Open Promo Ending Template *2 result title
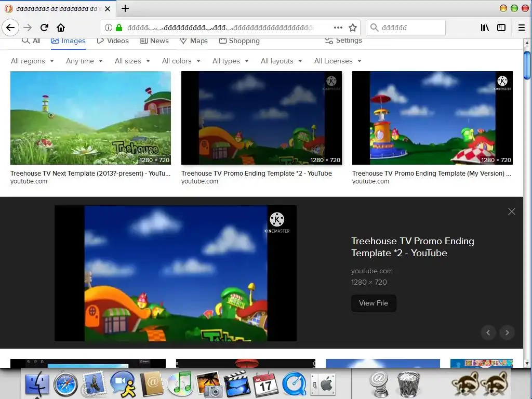The width and height of the screenshot is (532, 399). point(257,174)
